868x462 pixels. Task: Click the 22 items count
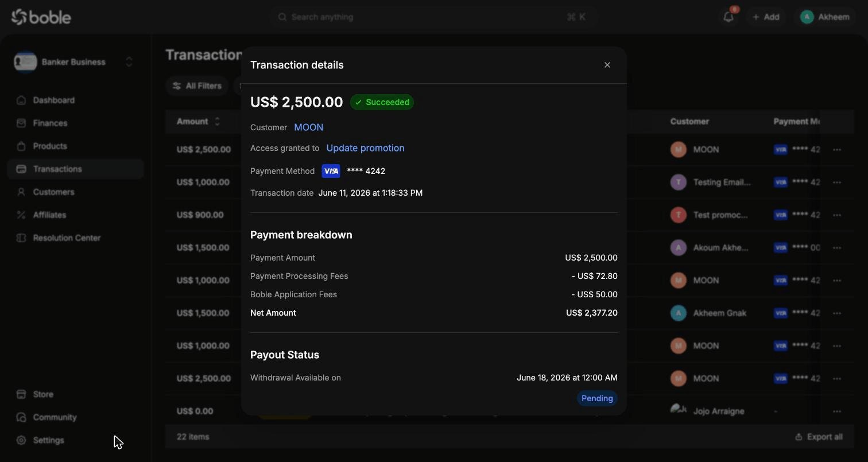pos(193,437)
